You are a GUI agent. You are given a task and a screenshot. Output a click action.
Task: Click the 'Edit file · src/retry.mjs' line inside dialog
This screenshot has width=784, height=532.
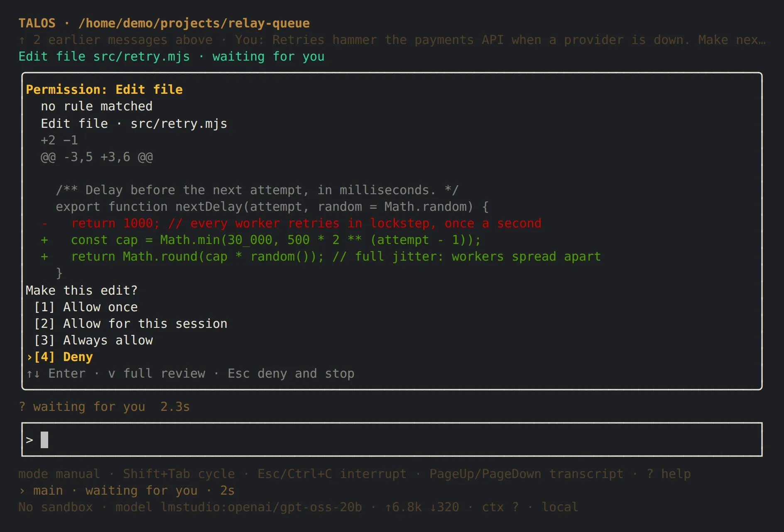(x=134, y=124)
